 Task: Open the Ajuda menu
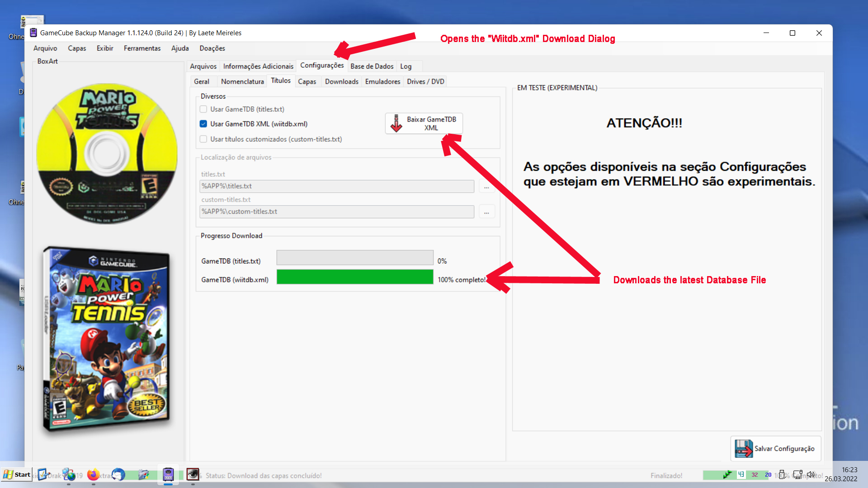[180, 48]
